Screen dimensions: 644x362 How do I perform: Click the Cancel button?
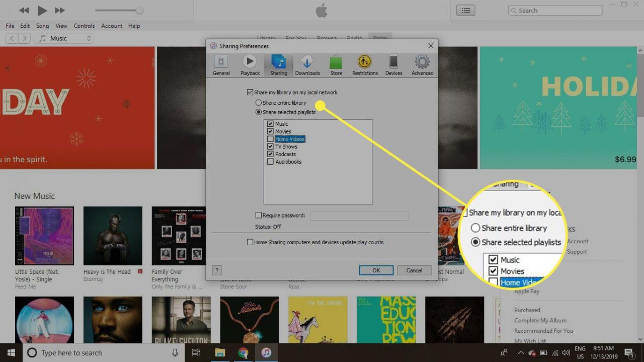click(x=415, y=270)
